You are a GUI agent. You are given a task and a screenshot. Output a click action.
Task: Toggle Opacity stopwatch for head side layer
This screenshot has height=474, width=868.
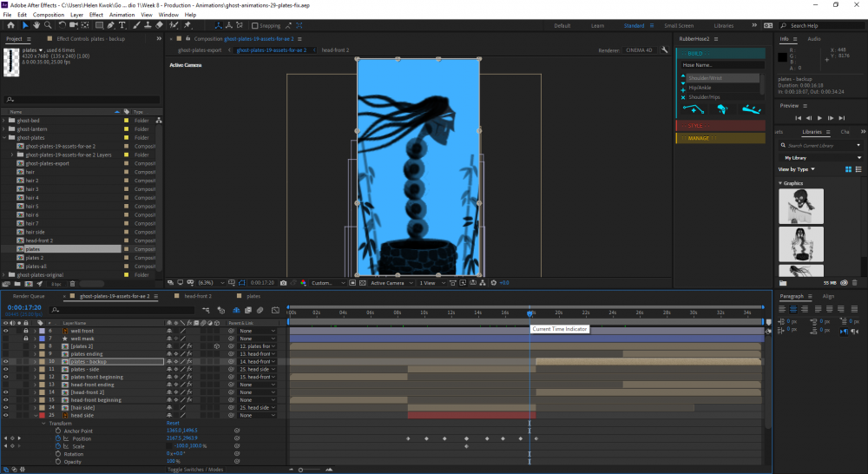coord(57,462)
